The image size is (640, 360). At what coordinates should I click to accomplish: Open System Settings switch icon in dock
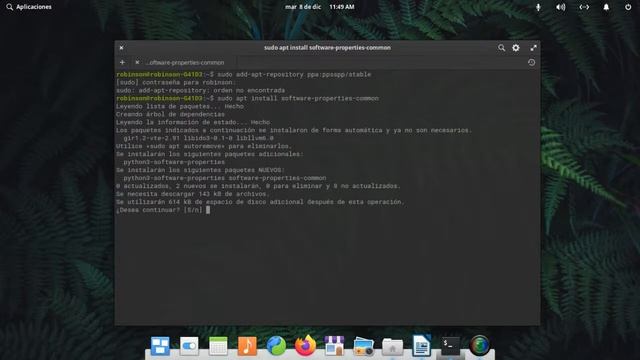point(189,346)
